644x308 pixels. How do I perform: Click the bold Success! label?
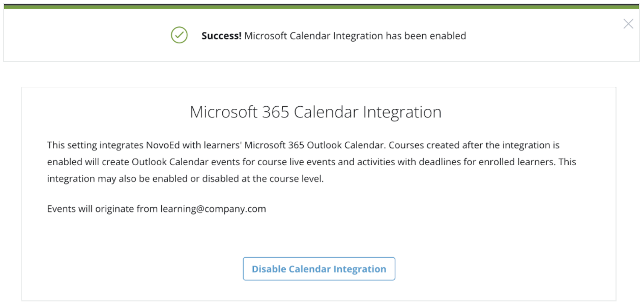pos(221,36)
